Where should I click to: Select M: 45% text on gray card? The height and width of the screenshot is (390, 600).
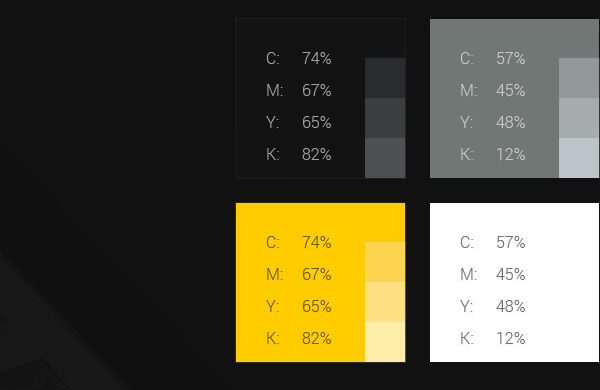493,91
